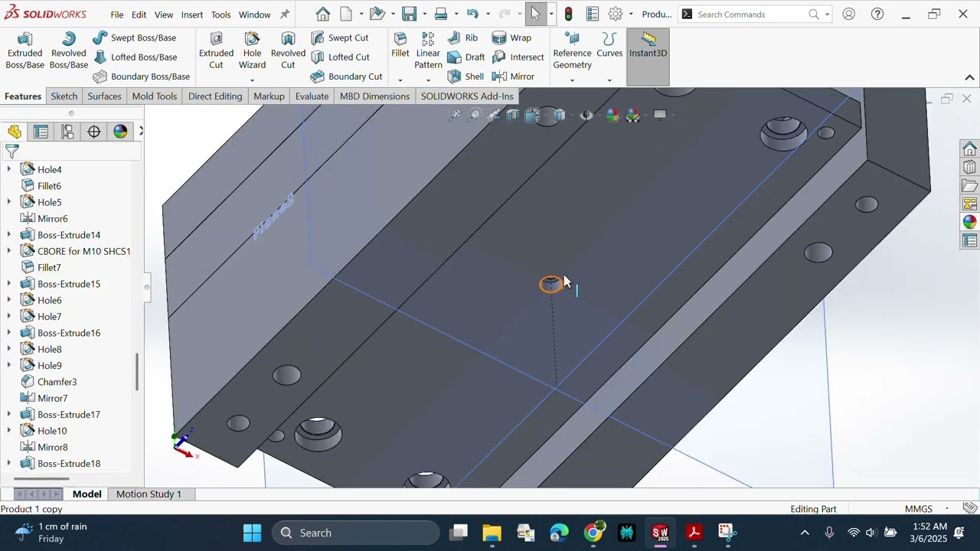This screenshot has width=980, height=551.
Task: Open the Options gear icon
Action: tap(616, 14)
